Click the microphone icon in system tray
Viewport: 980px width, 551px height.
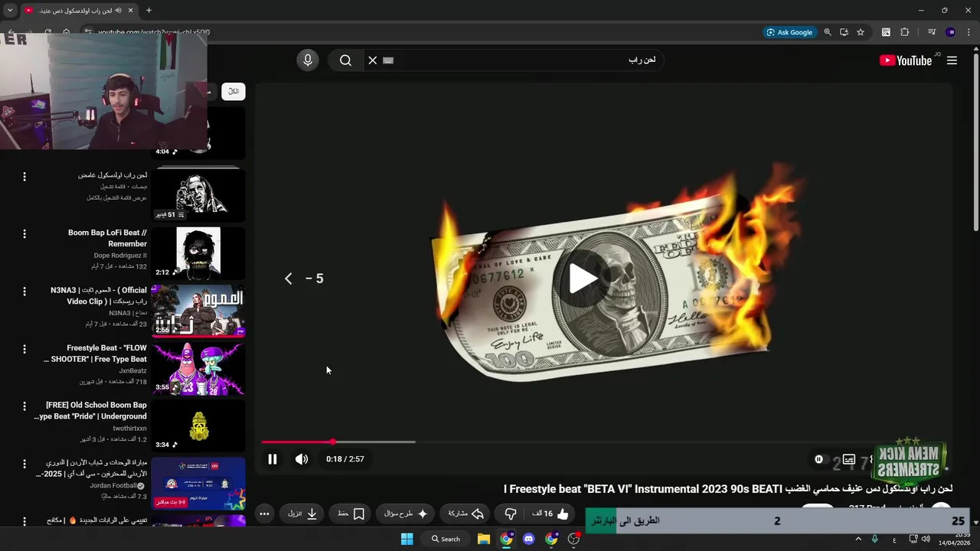point(875,539)
